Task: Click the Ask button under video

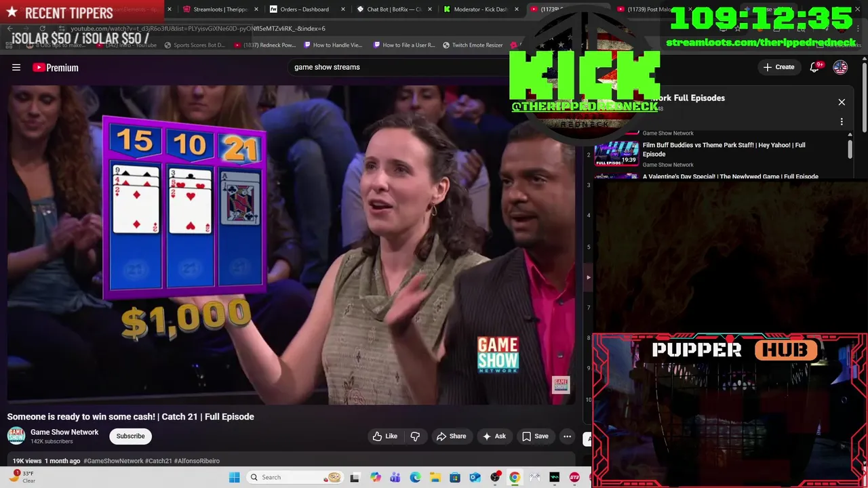Action: click(x=494, y=436)
